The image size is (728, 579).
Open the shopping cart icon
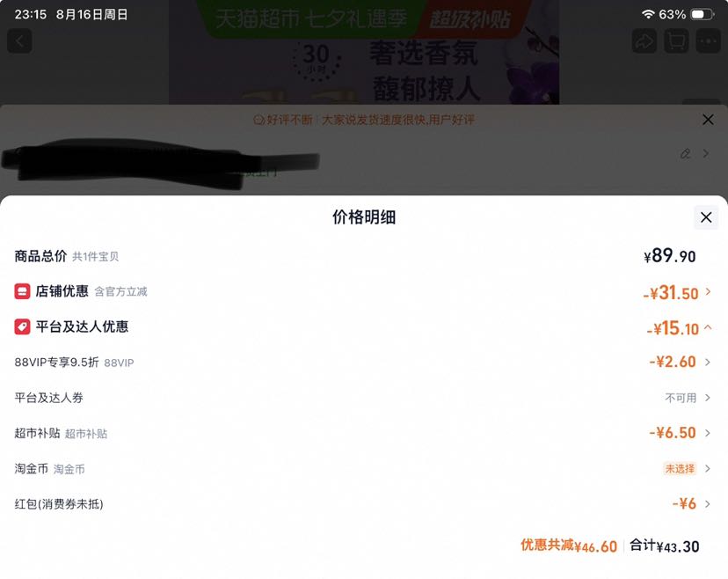(x=676, y=41)
